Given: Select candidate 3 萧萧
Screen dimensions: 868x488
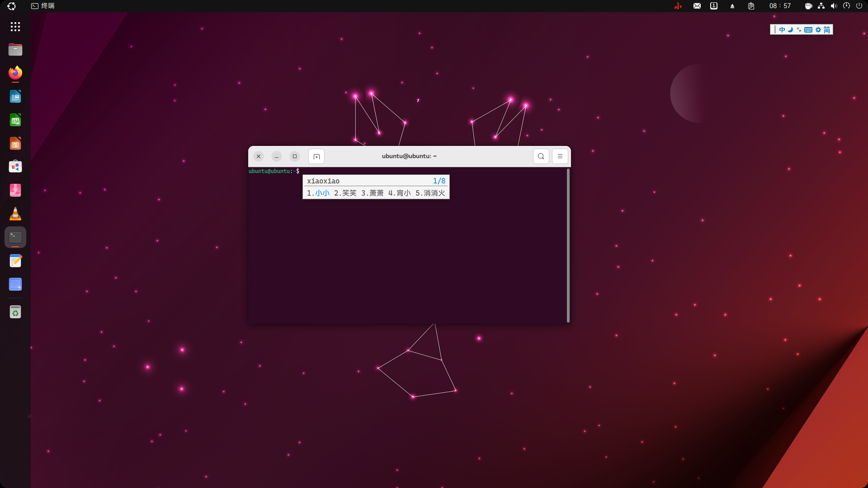Looking at the screenshot, I should click(x=373, y=193).
